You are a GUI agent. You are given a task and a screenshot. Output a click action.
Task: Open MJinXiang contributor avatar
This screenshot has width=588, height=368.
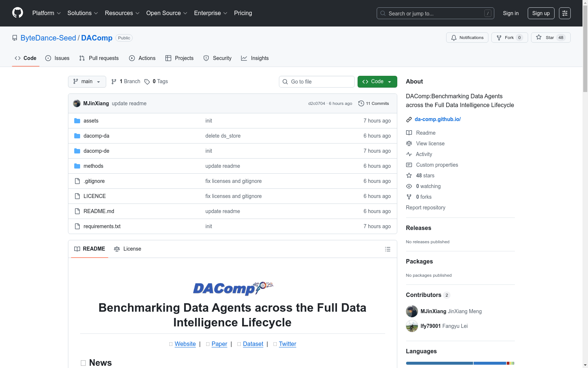[x=412, y=311]
